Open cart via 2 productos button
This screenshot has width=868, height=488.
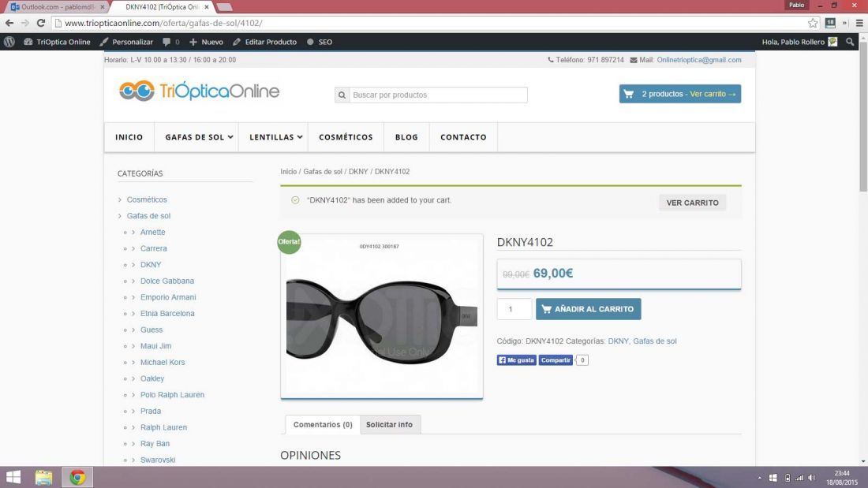click(x=679, y=94)
